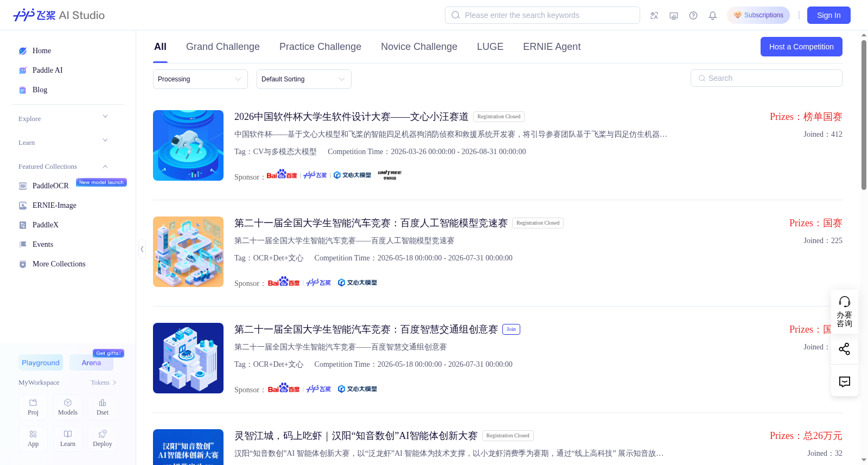Click the Registration Closed tag on 2026中国软件杯
This screenshot has width=868, height=465.
499,117
